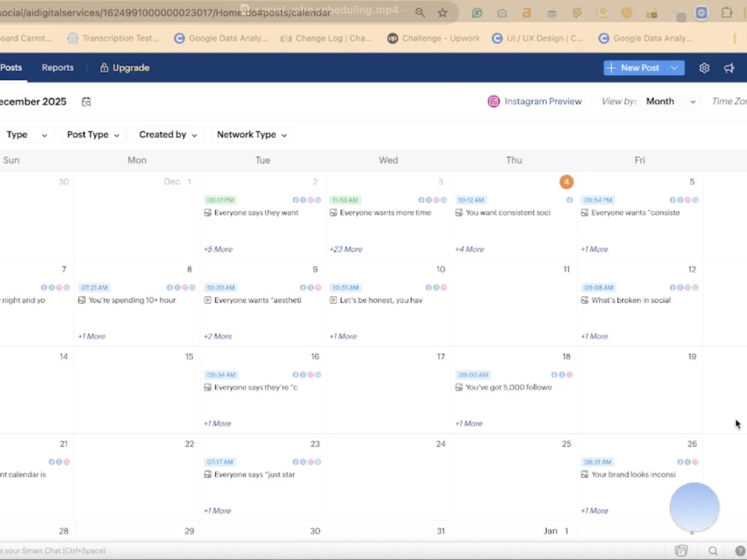Click the 07:21 AM time badge
This screenshot has width=747, height=560.
point(94,287)
